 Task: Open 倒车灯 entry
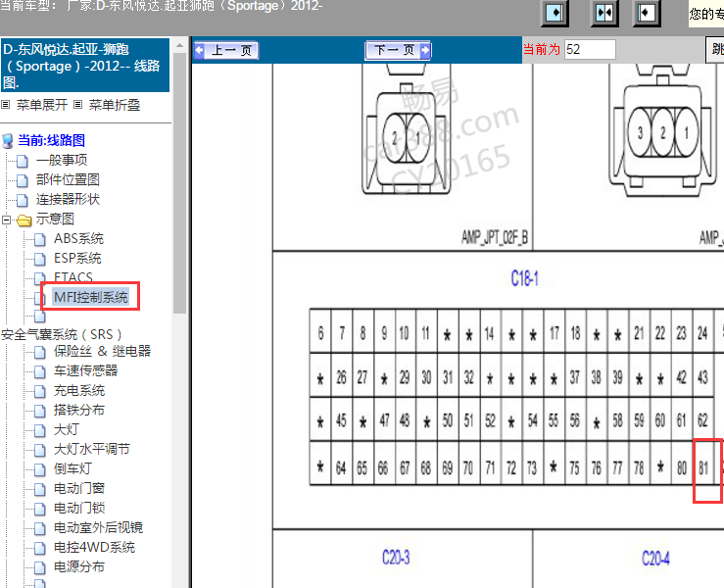72,468
